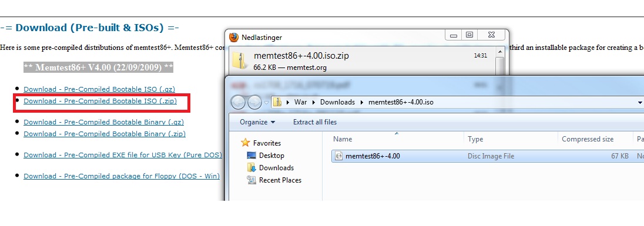Click the download time '14:31'
Viewport: 644px width, 226px height.
pos(481,55)
